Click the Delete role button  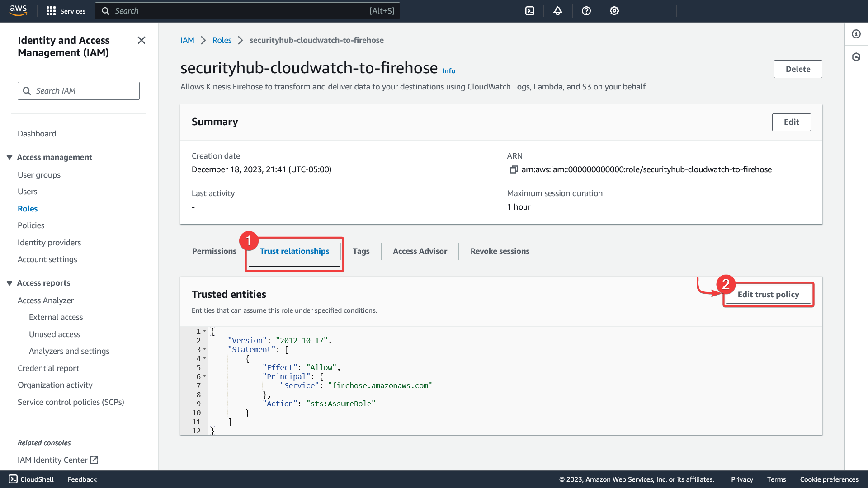pos(798,69)
